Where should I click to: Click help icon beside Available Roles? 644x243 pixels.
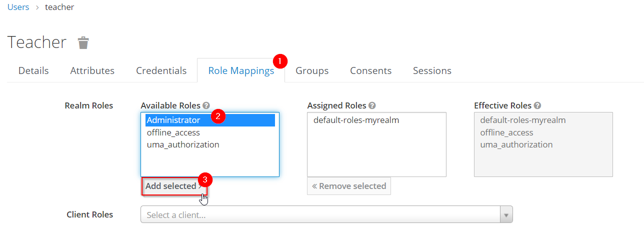coord(206,106)
